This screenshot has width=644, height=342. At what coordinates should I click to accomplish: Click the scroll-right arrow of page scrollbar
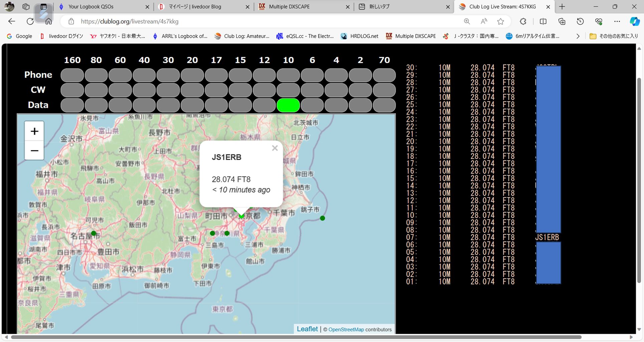631,337
